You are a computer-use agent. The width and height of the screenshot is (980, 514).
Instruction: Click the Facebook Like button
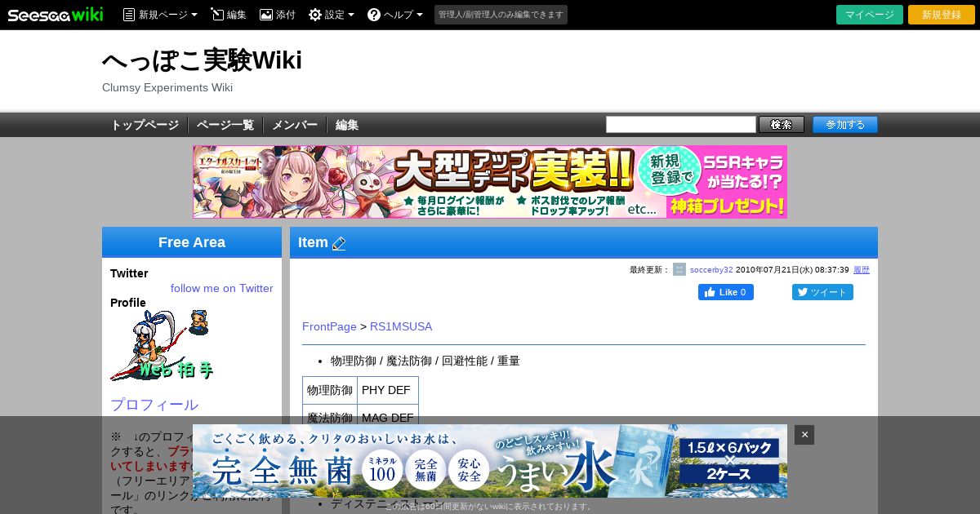(726, 292)
